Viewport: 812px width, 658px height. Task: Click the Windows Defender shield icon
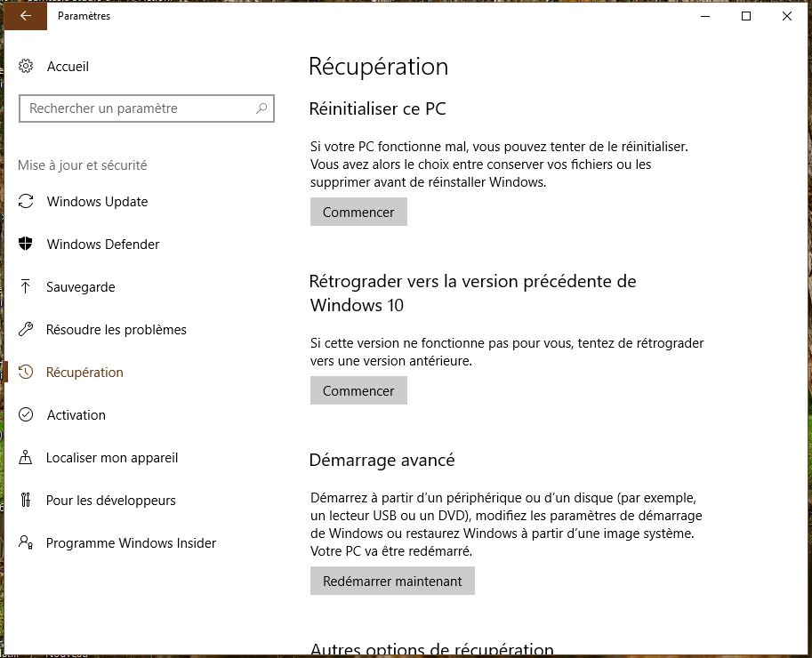[x=26, y=244]
